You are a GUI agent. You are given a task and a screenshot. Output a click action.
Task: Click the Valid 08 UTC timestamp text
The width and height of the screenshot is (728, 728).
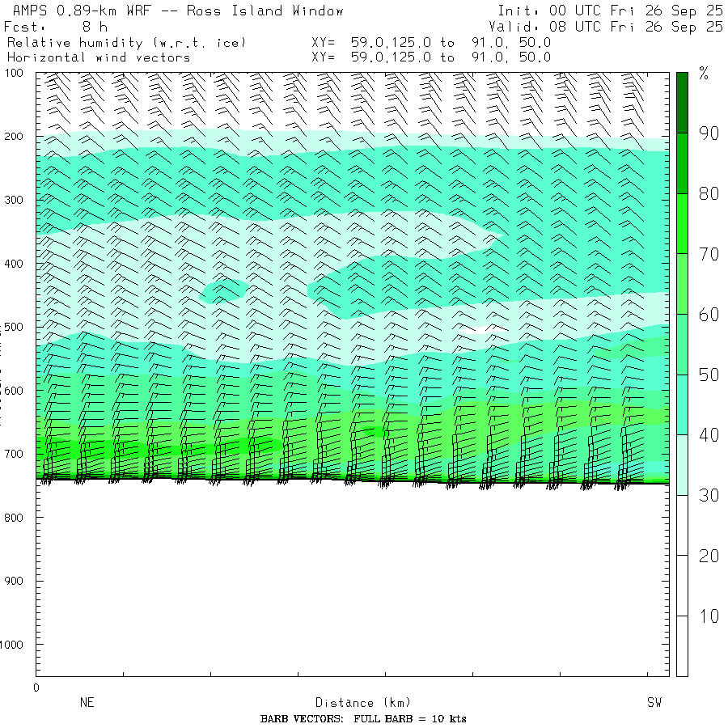pyautogui.click(x=610, y=27)
